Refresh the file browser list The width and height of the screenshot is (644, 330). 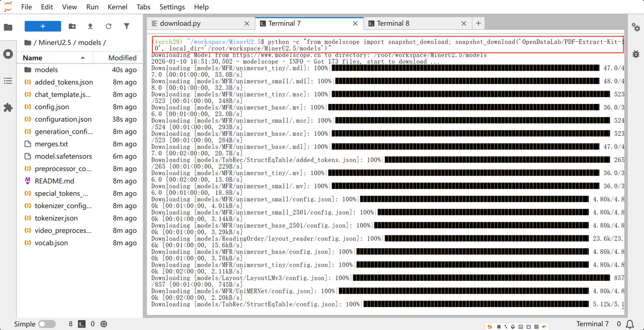tap(109, 27)
